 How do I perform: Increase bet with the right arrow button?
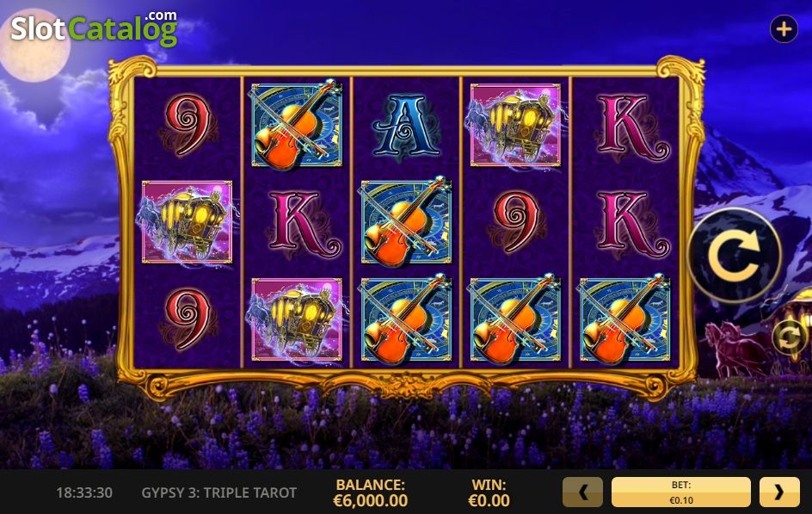(x=779, y=492)
